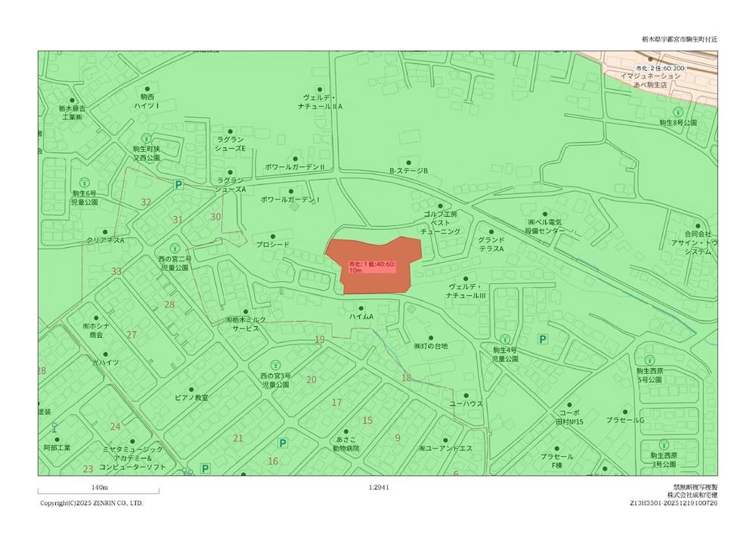
Task: Select the ㈱灯の台地 label
Action: point(431,346)
